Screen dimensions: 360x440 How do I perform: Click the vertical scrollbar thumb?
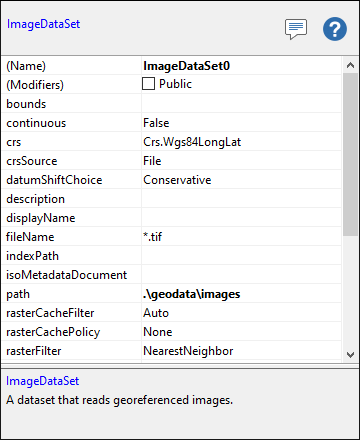pos(350,154)
